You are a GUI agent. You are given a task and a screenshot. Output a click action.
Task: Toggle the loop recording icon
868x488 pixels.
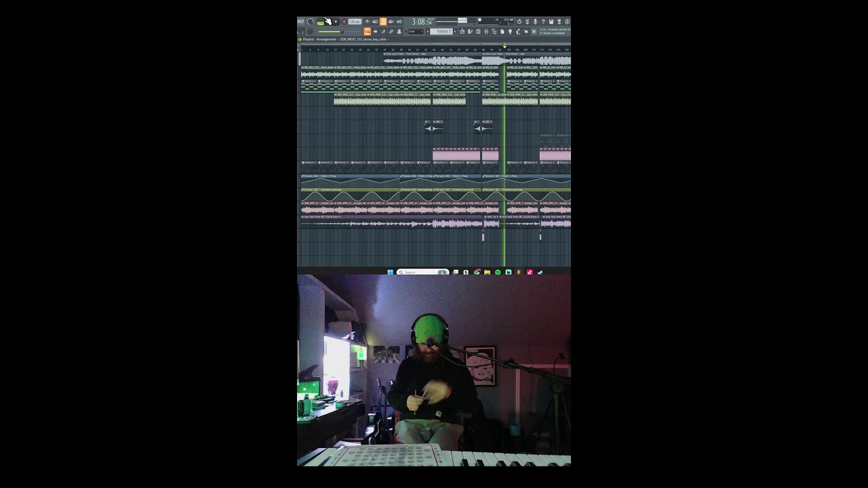pyautogui.click(x=399, y=22)
